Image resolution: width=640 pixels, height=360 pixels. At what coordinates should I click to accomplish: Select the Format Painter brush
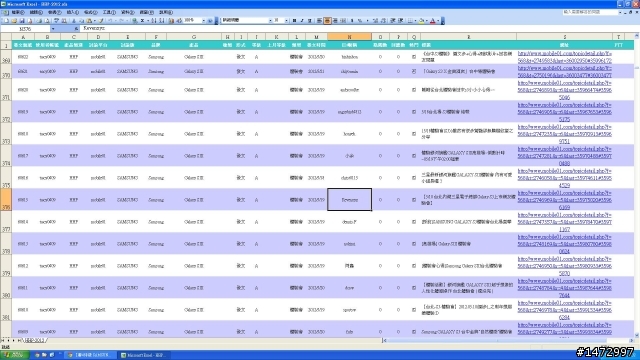pos(101,21)
